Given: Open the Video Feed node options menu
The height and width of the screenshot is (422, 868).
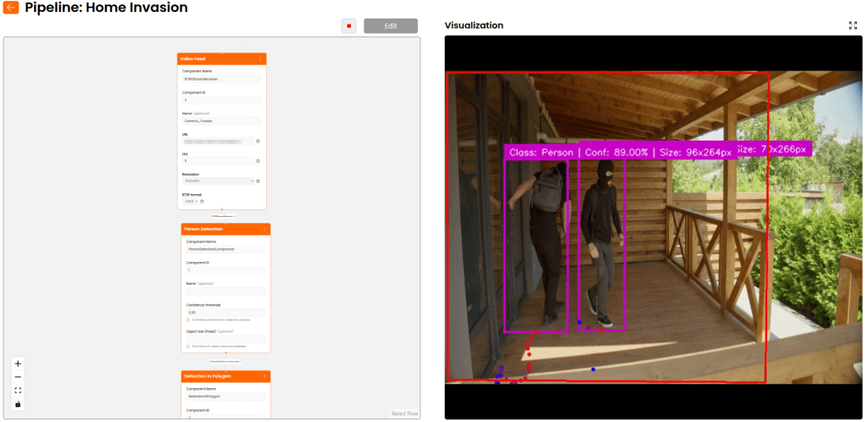Looking at the screenshot, I should pos(260,58).
